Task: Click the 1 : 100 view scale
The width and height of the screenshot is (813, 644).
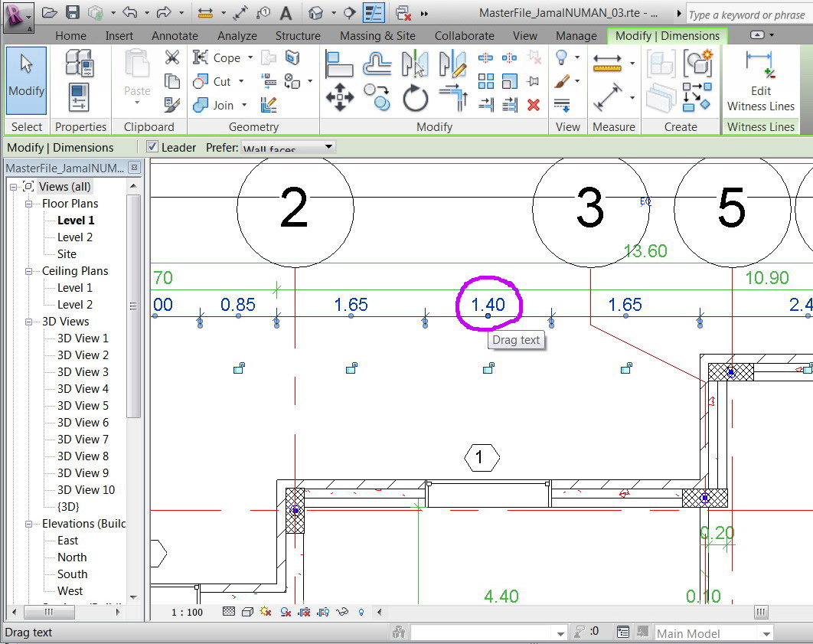Action: (187, 612)
